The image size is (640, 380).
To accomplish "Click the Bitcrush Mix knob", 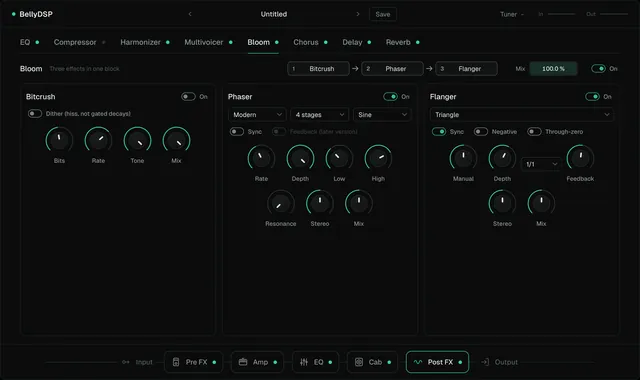I will [x=176, y=140].
